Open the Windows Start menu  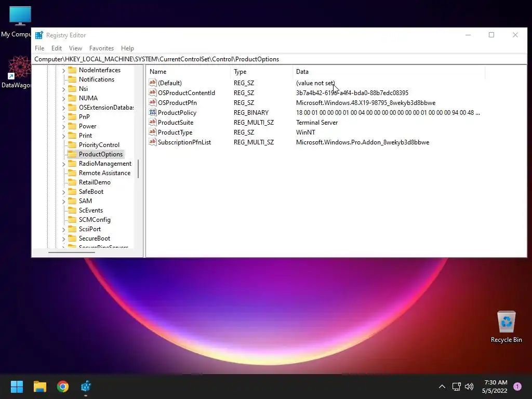pos(17,387)
